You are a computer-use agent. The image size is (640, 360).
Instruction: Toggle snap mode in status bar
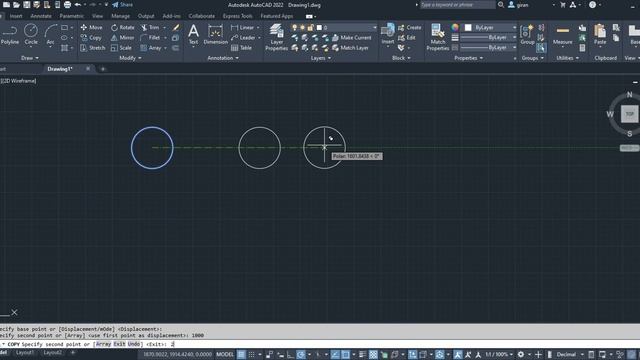click(251, 354)
